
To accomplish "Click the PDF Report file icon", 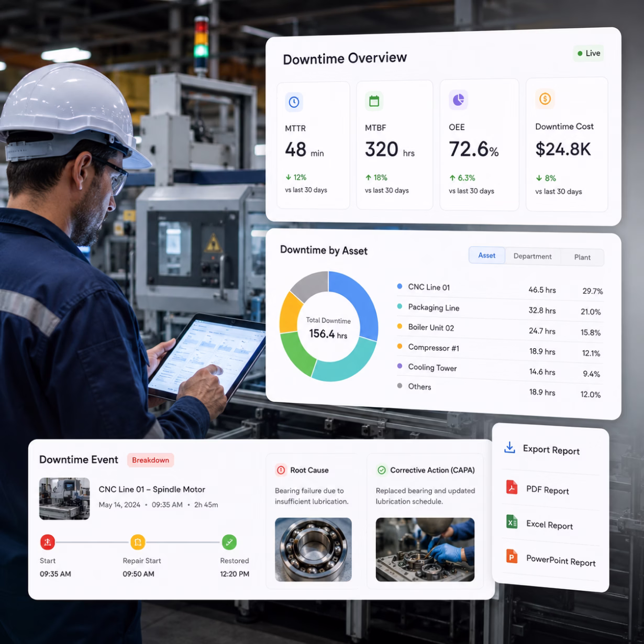I will pos(512,487).
